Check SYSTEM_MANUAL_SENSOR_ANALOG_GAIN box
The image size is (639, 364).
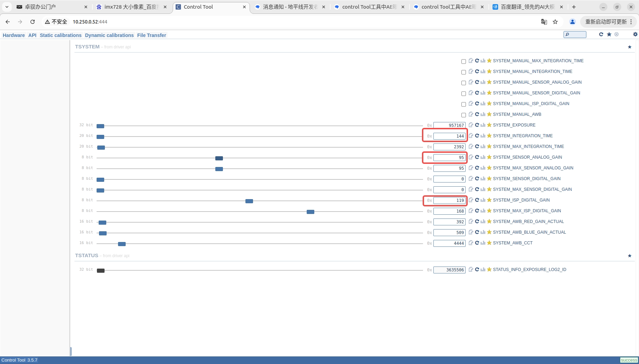click(463, 83)
